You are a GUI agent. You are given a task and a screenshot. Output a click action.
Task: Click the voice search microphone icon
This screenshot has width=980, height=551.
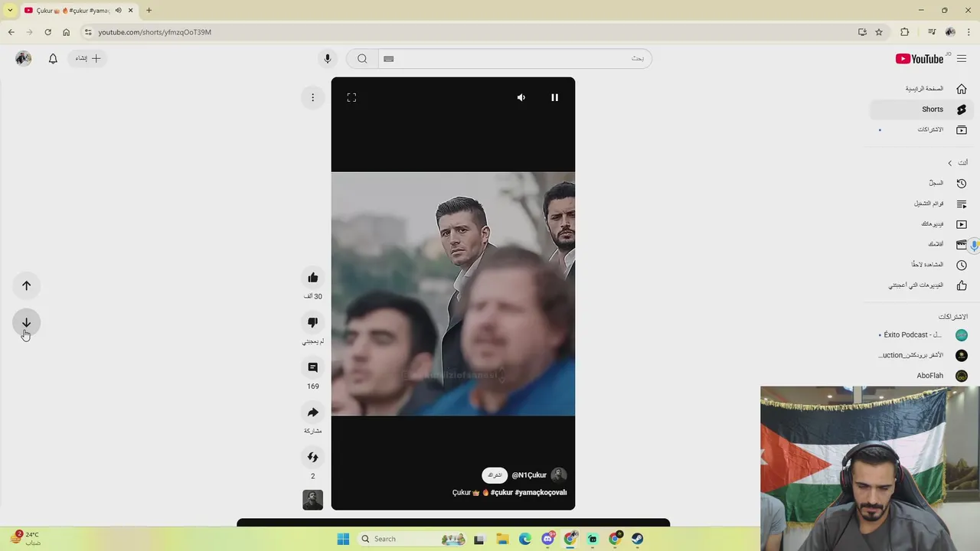[327, 59]
